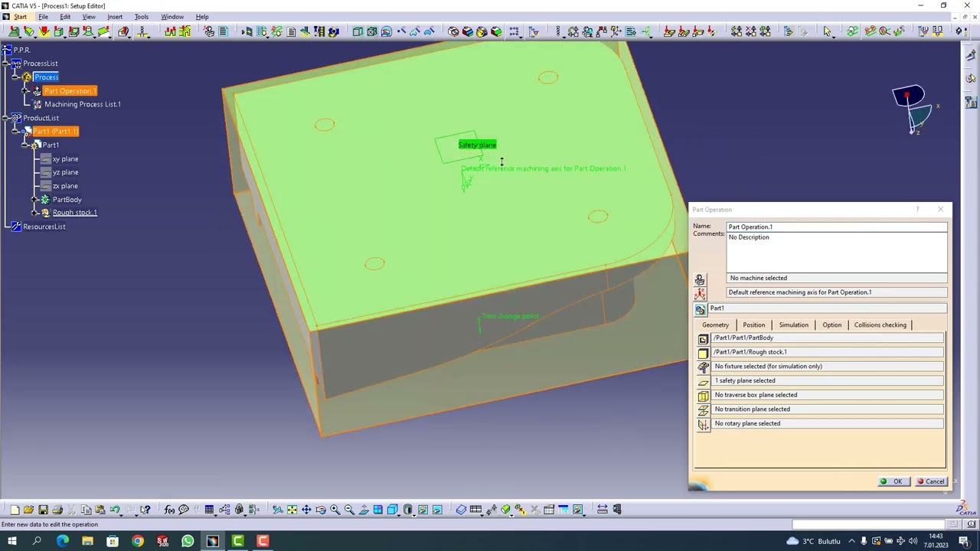Viewport: 980px width, 551px height.
Task: Click the Machine selection icon in Part Operation dialog
Action: point(700,280)
